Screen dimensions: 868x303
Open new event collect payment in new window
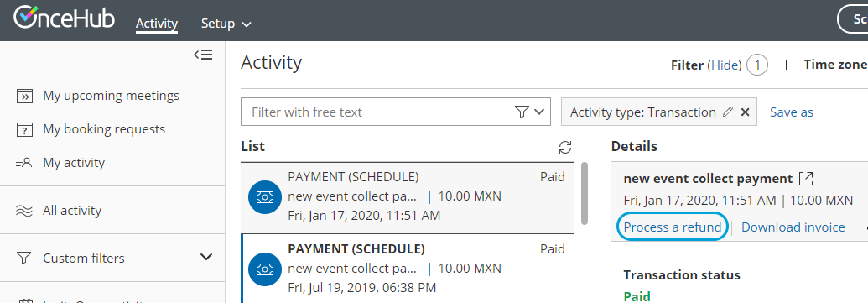click(x=807, y=179)
